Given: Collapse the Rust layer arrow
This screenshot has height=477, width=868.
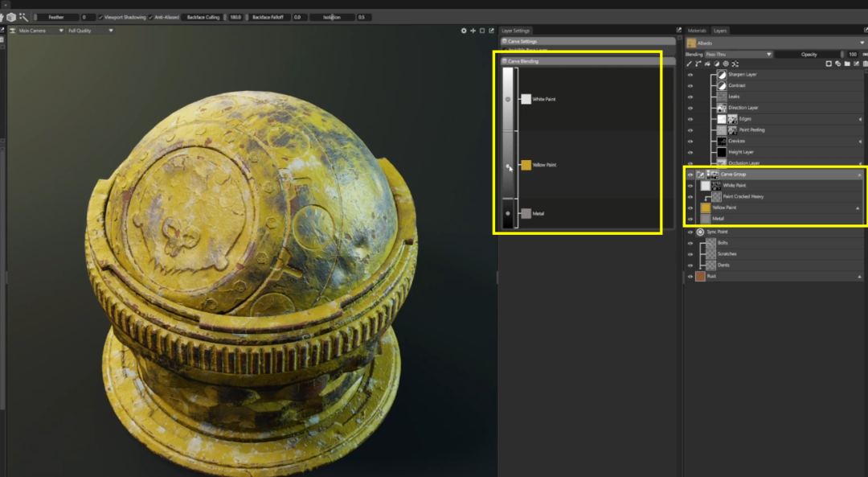Looking at the screenshot, I should [860, 277].
